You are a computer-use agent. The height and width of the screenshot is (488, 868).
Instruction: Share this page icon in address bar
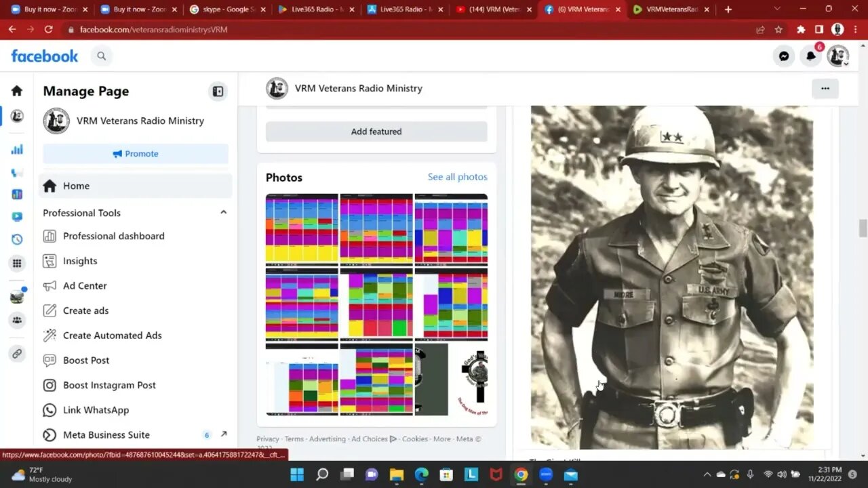760,30
